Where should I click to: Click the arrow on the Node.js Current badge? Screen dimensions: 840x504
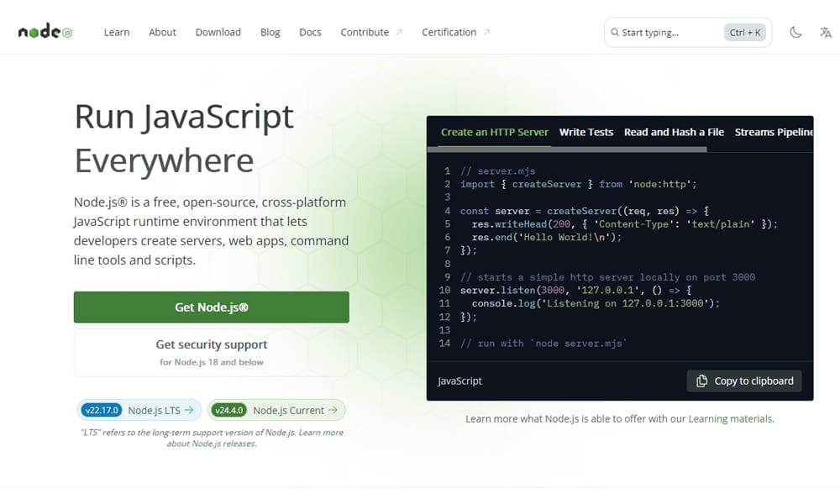333,410
